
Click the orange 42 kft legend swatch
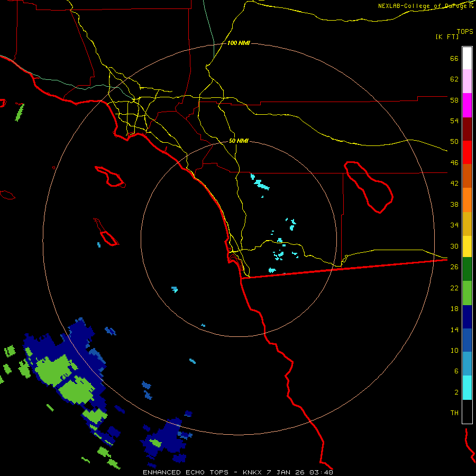coord(467,200)
